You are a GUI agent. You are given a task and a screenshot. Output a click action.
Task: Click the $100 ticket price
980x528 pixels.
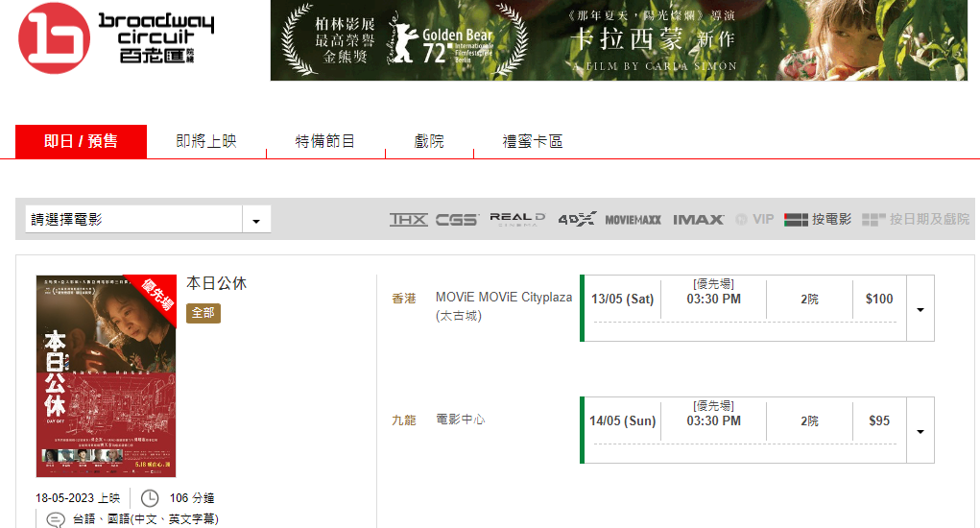pos(879,300)
